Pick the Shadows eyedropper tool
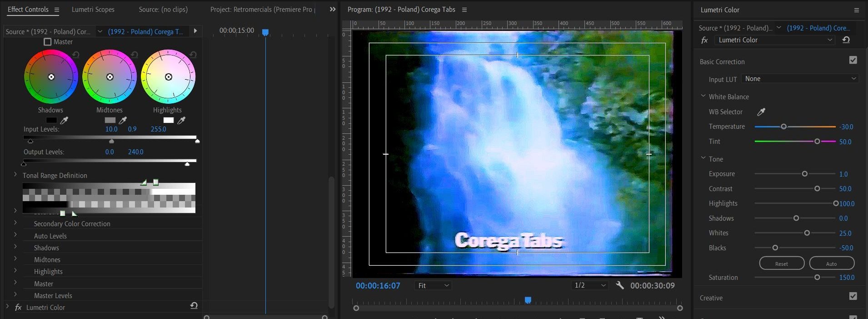The height and width of the screenshot is (319, 868). tap(65, 120)
